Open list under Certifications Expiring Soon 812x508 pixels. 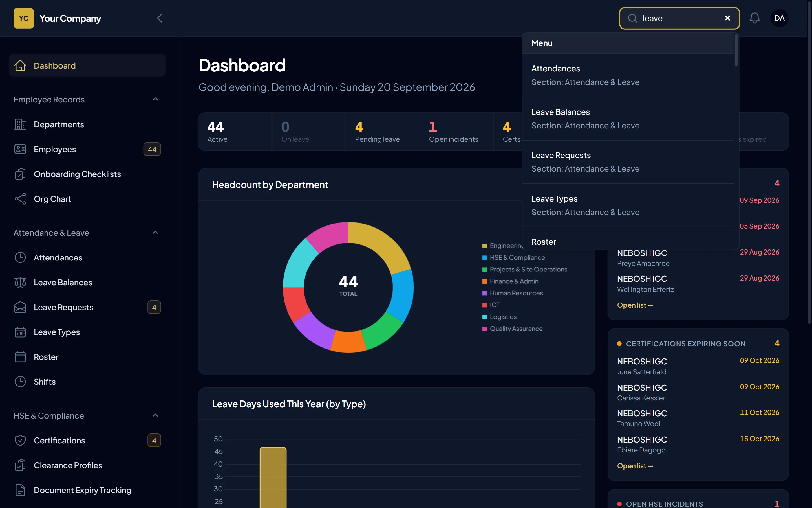635,466
